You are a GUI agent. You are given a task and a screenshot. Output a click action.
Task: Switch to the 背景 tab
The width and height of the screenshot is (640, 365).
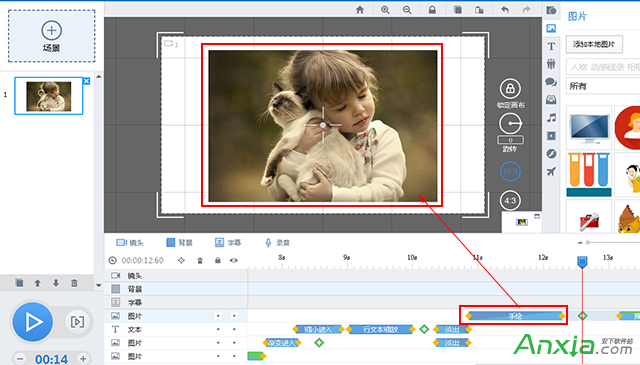pos(179,243)
